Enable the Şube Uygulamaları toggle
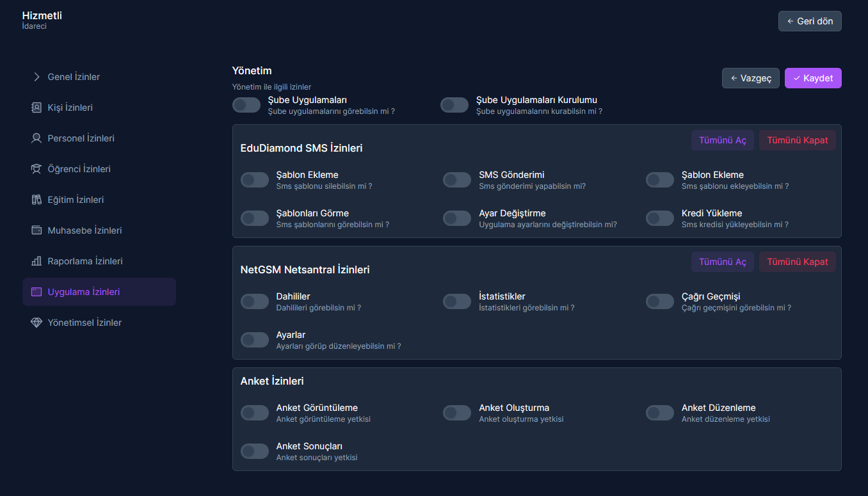 coord(246,105)
